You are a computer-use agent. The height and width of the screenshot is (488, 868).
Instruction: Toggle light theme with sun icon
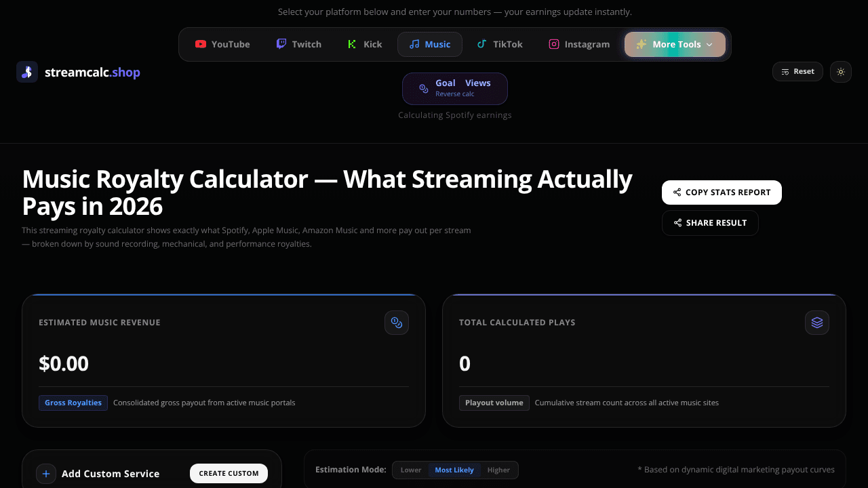point(841,72)
